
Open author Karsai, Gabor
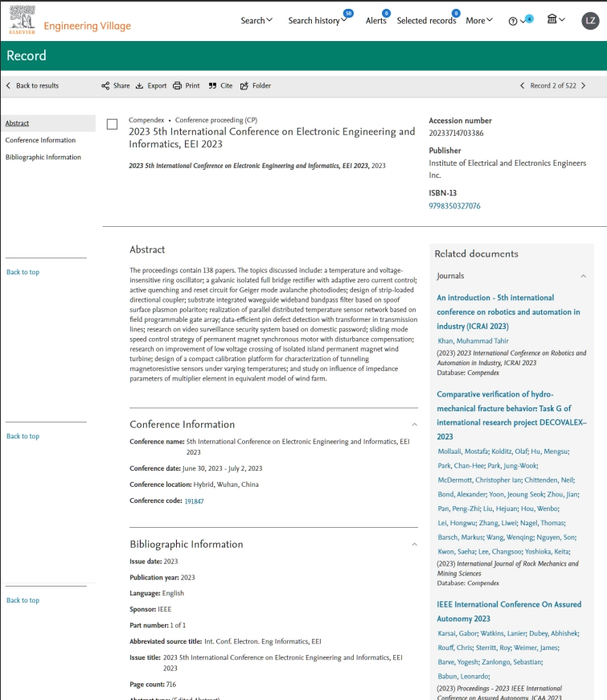pos(457,633)
